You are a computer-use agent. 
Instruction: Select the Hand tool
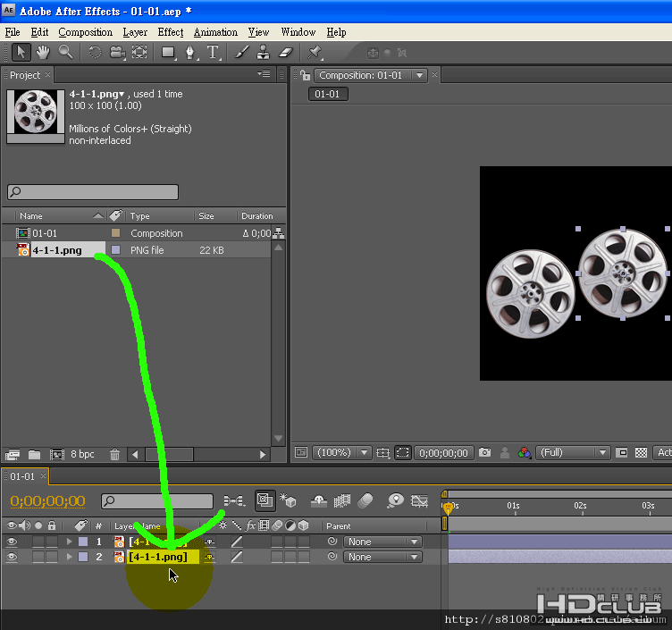(x=43, y=53)
